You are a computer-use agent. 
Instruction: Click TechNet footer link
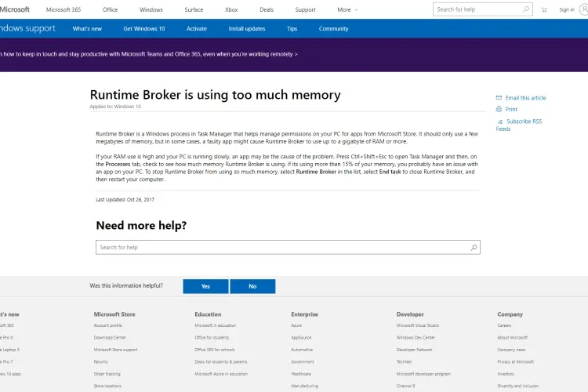[404, 361]
